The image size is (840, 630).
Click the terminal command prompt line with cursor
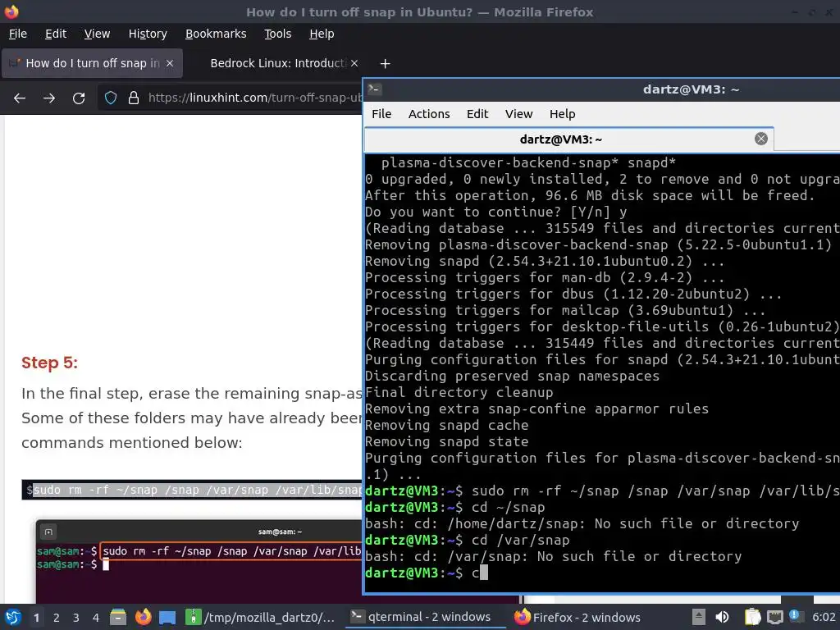coord(602,573)
